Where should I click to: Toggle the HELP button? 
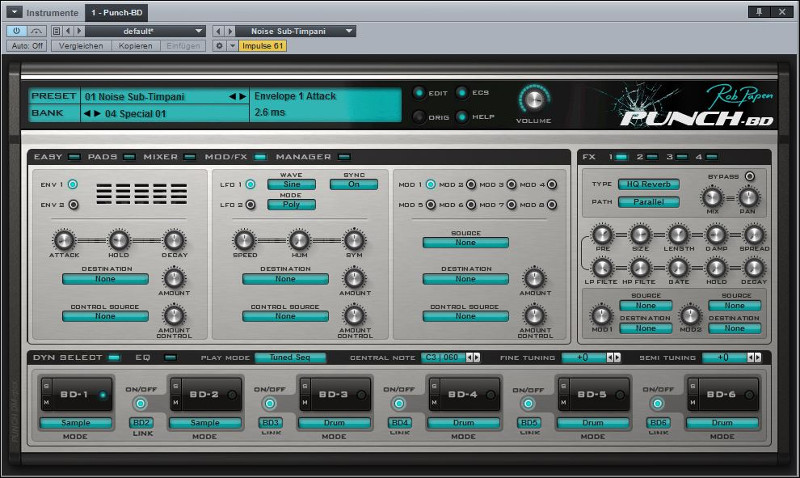coord(462,117)
